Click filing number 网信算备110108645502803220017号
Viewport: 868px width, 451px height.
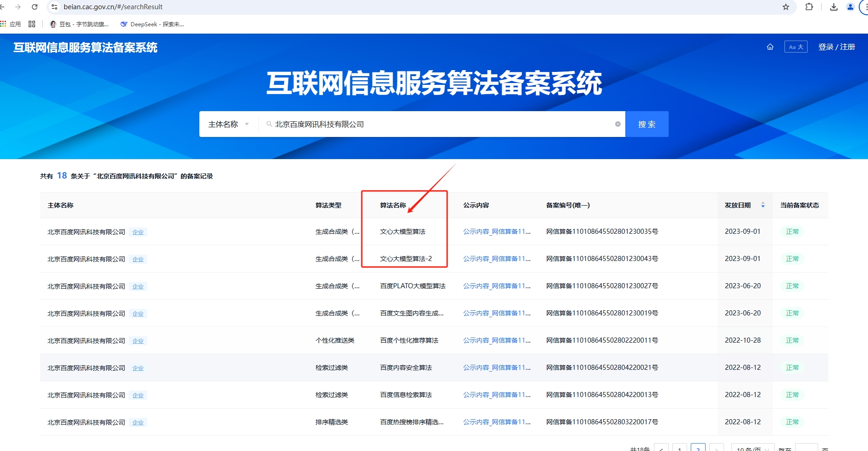click(x=602, y=422)
